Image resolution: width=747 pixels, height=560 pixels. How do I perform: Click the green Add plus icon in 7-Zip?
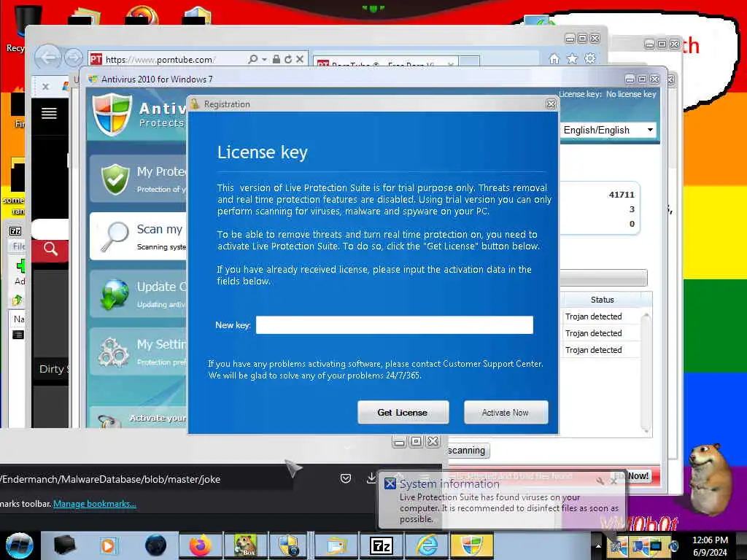point(20,265)
